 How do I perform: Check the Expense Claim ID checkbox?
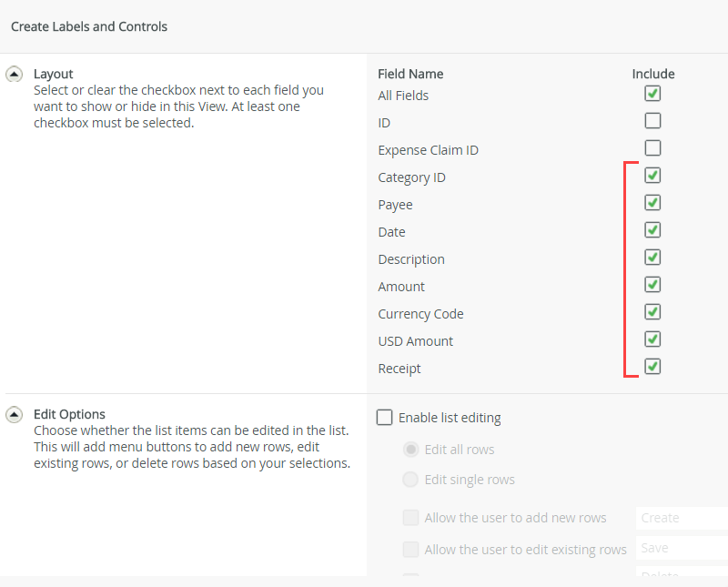652,147
